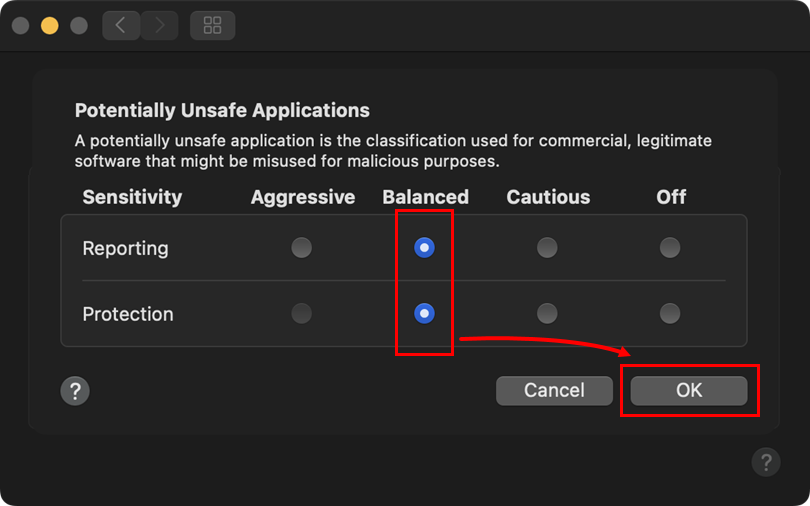Select Balanced for Reporting
Screen dimensions: 810x506
(424, 247)
